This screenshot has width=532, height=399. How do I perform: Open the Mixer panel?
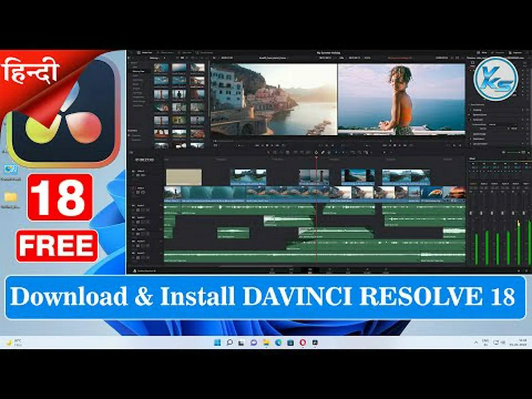point(483,53)
